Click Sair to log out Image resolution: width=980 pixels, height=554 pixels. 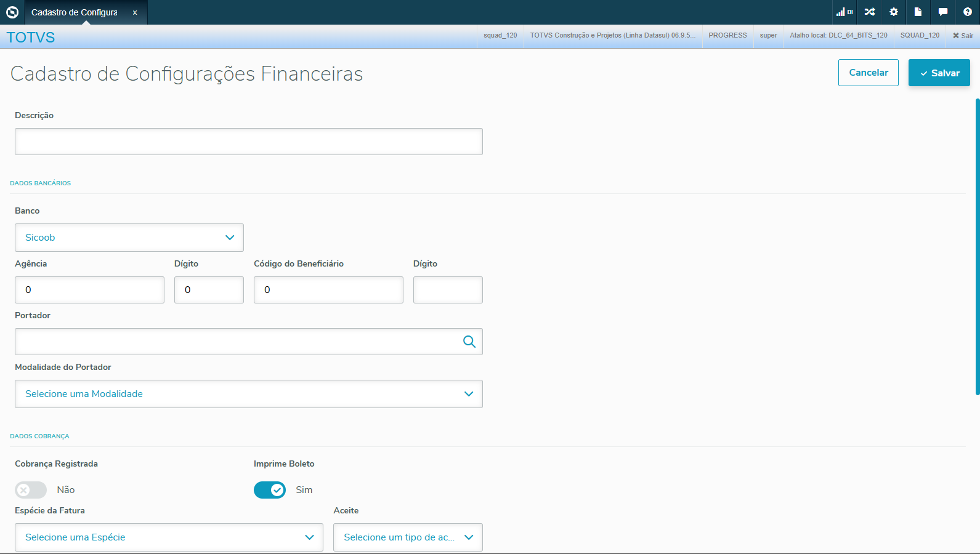pos(963,36)
